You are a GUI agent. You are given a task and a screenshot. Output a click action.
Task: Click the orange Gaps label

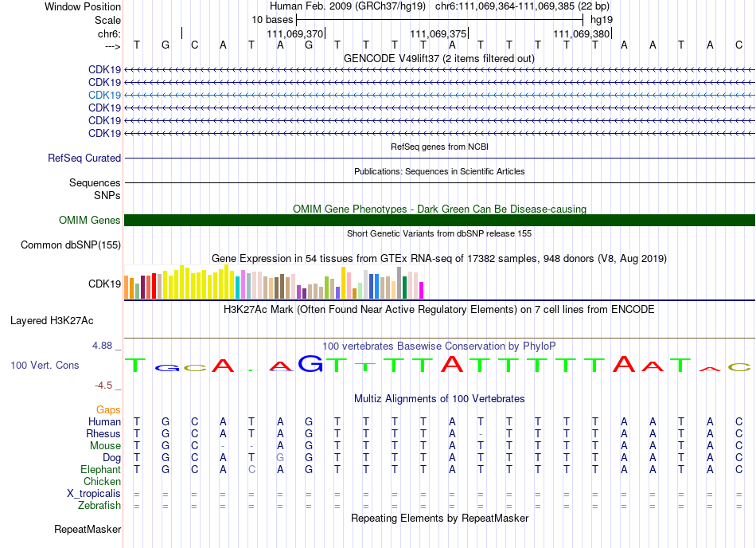click(108, 409)
